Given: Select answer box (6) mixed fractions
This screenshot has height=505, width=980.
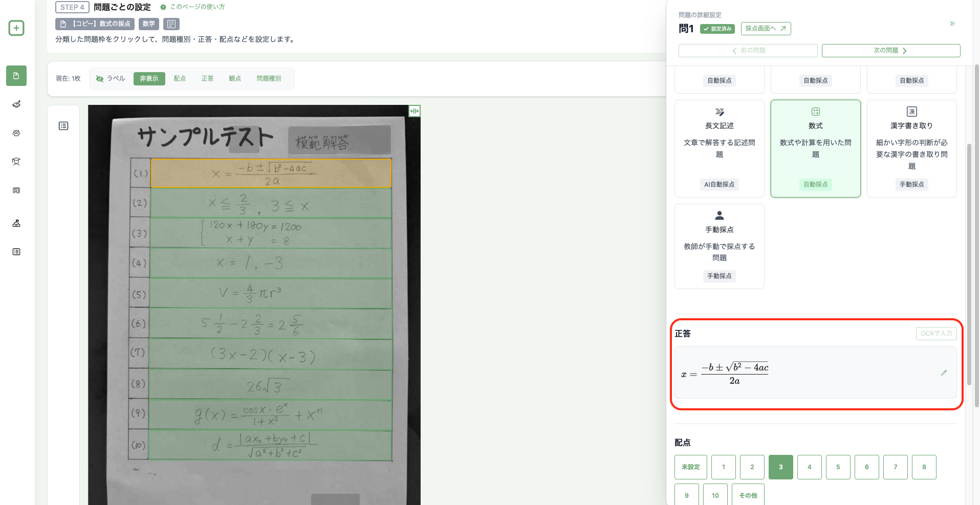Looking at the screenshot, I should point(271,323).
